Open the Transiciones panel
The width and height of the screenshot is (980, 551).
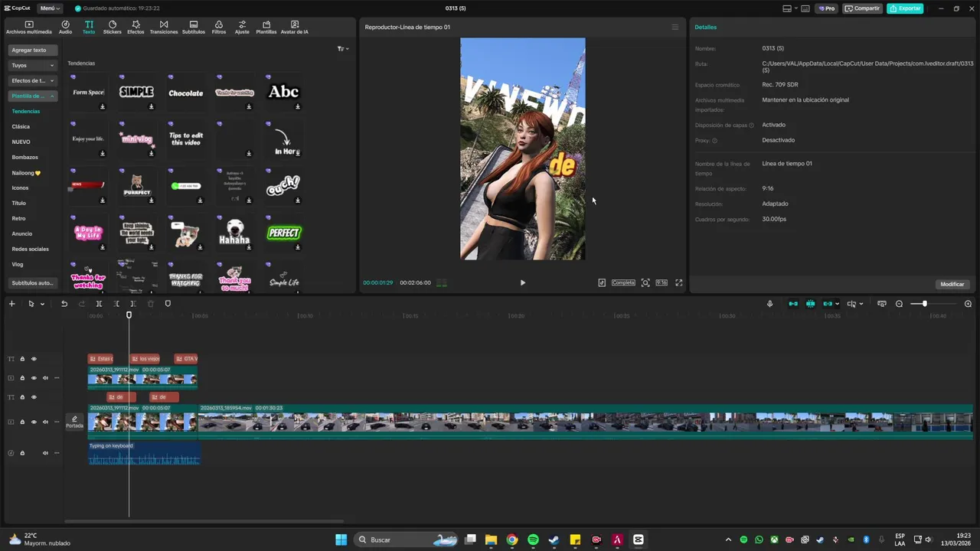coord(164,28)
